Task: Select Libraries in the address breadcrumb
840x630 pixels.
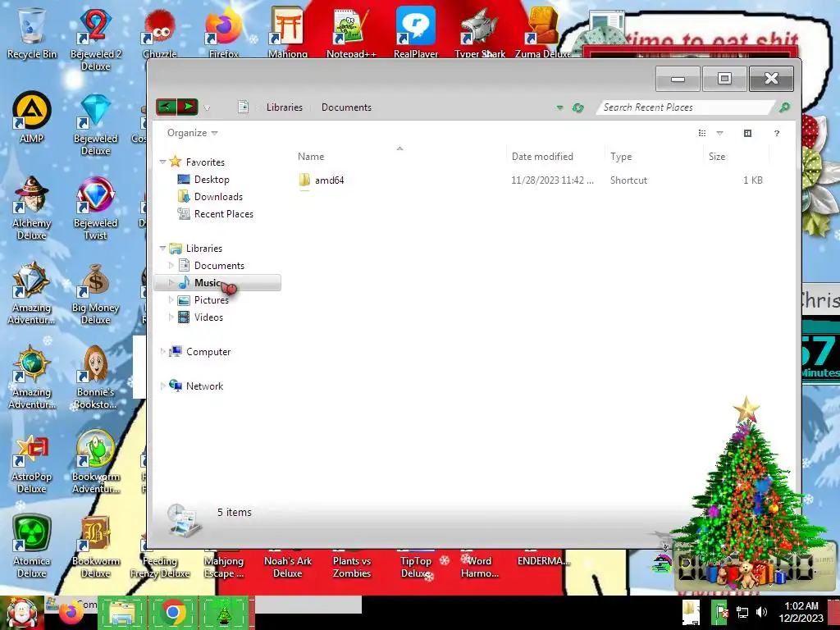Action: [285, 107]
